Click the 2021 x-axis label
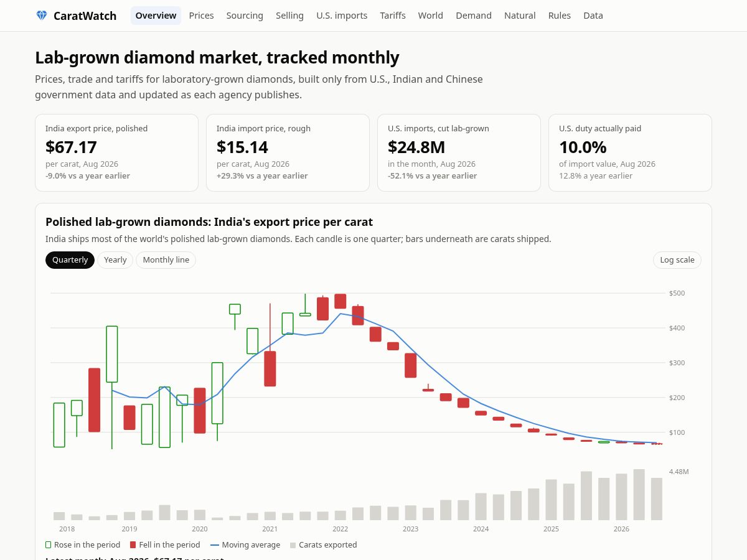747x560 pixels. tap(270, 529)
